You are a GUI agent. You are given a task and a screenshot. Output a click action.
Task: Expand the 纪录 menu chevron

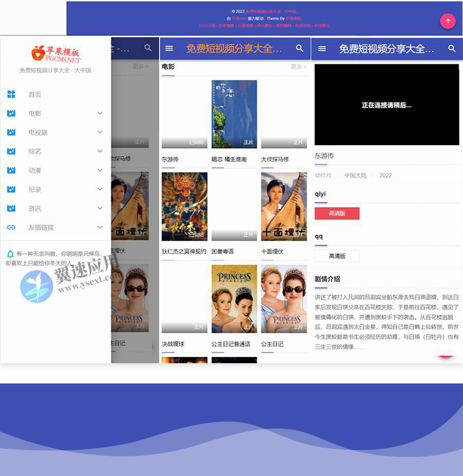pos(100,189)
